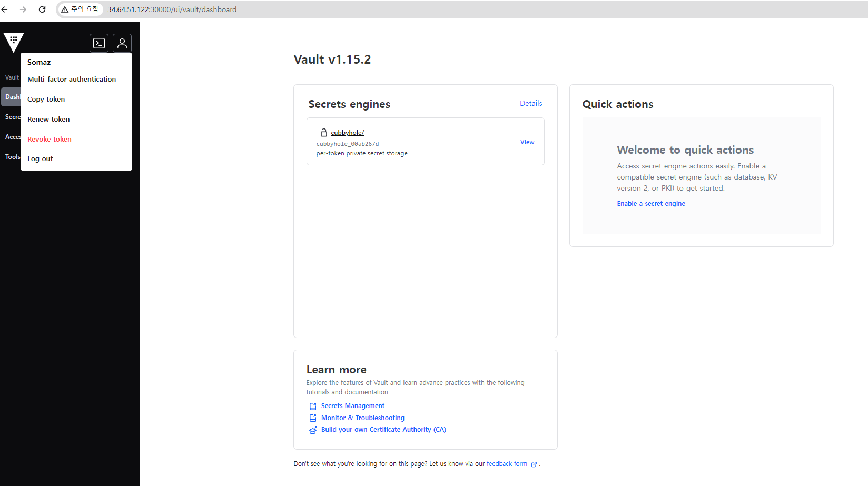Click the lock icon beside cubbyhole/
This screenshot has height=486, width=868.
pyautogui.click(x=324, y=133)
